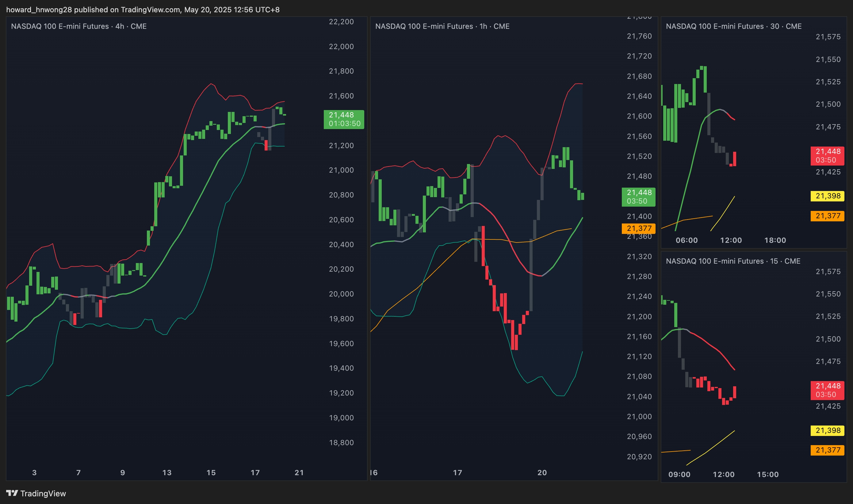853x504 pixels.
Task: Click the 22,000 price level on 4h axis
Action: (341, 47)
